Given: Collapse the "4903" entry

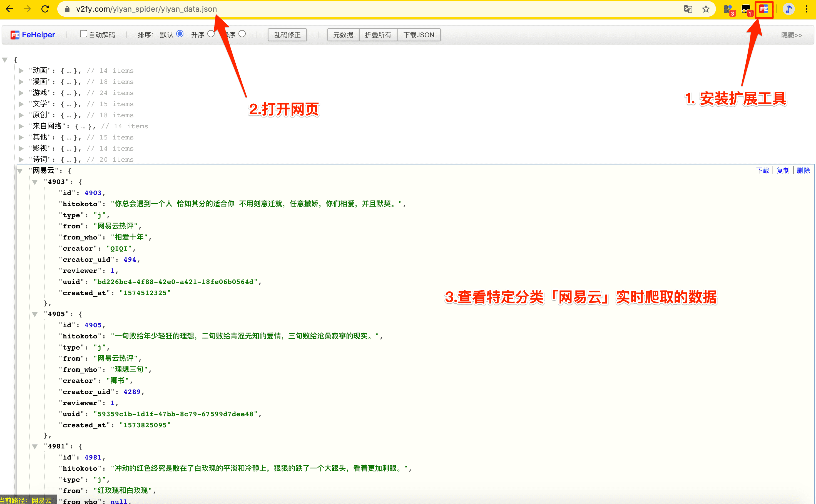Looking at the screenshot, I should point(35,182).
